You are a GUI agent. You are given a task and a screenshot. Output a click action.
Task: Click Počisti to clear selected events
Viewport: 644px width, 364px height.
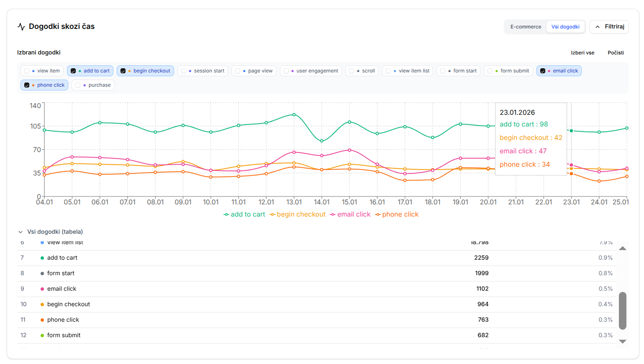(x=616, y=53)
